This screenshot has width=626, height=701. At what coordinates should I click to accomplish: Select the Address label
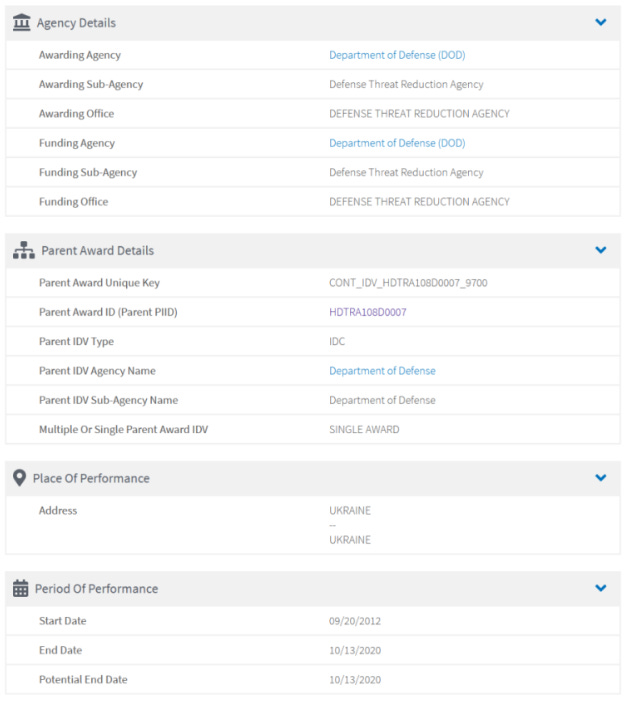[58, 511]
